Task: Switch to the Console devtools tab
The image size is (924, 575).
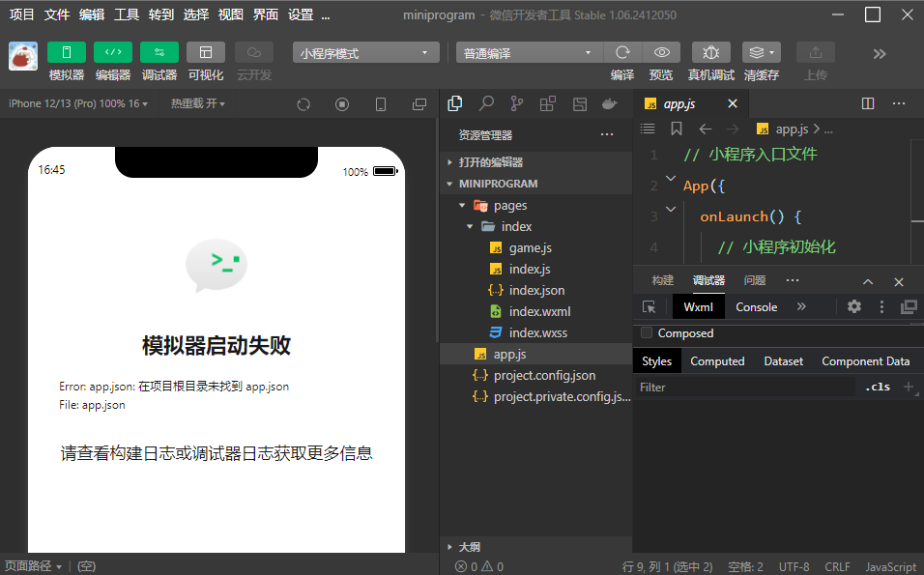Action: coord(756,307)
